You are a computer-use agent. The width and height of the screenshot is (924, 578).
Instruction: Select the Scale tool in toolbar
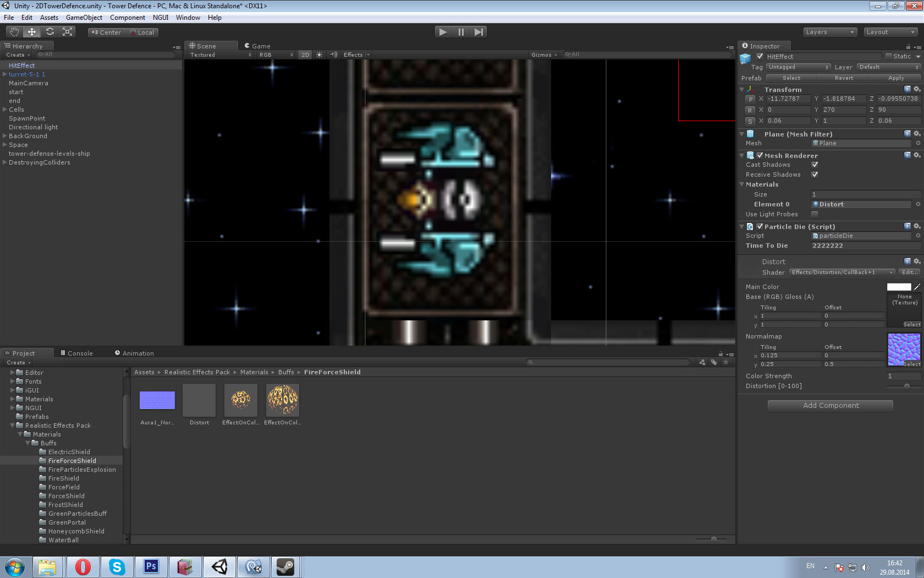pos(68,32)
